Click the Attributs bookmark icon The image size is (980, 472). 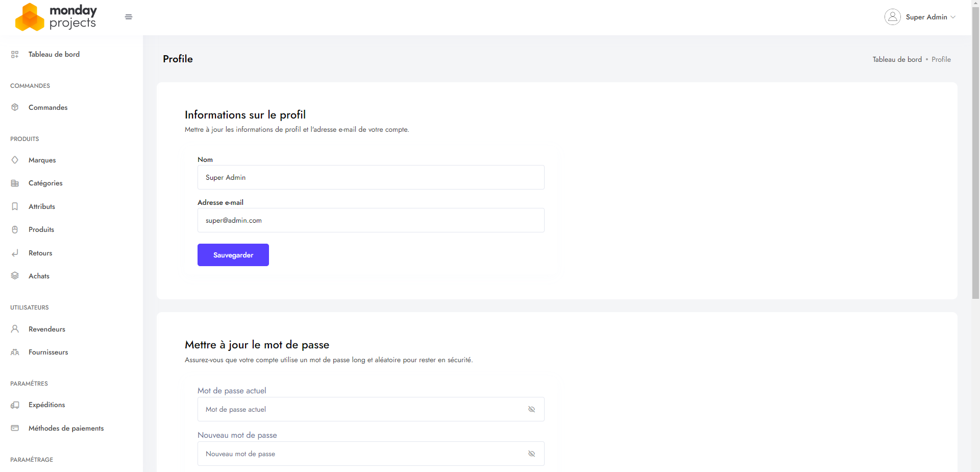click(15, 206)
